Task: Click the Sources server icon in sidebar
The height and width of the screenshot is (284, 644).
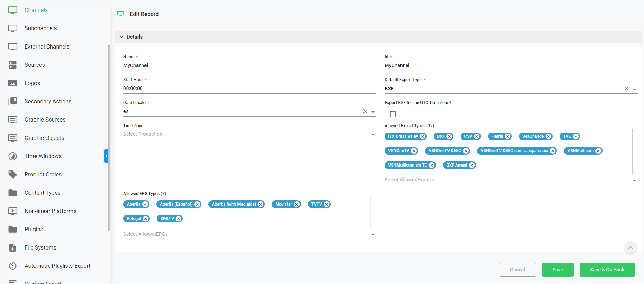Action: tap(13, 65)
